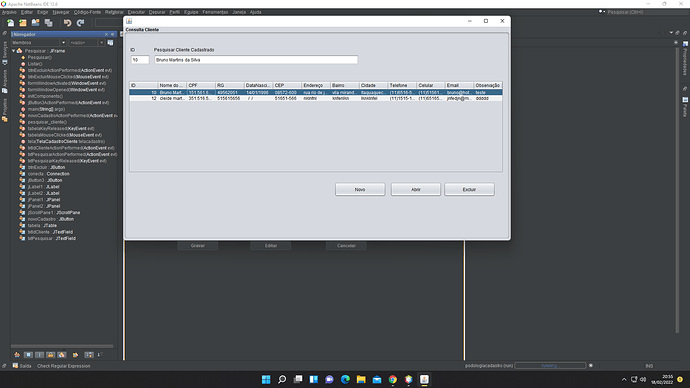Image resolution: width=690 pixels, height=388 pixels.
Task: Click the Novo button
Action: (360, 190)
